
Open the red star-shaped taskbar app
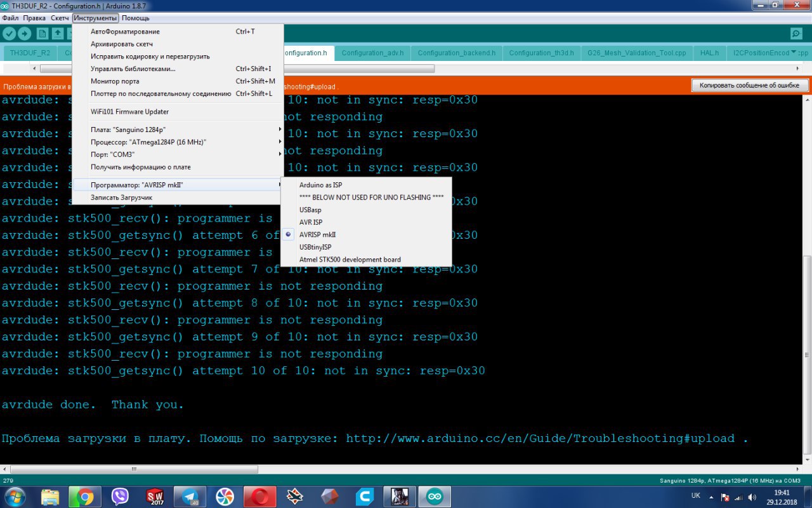[x=294, y=497]
